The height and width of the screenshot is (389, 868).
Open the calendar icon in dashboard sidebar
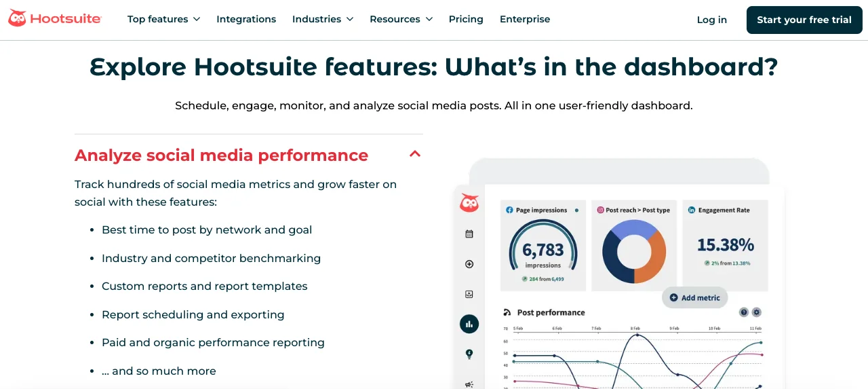(469, 234)
